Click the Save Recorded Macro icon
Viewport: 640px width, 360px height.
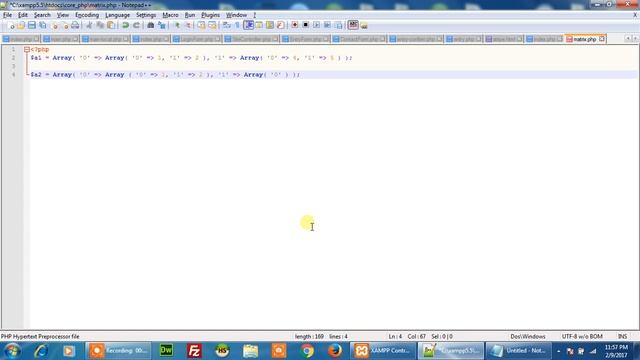338,25
